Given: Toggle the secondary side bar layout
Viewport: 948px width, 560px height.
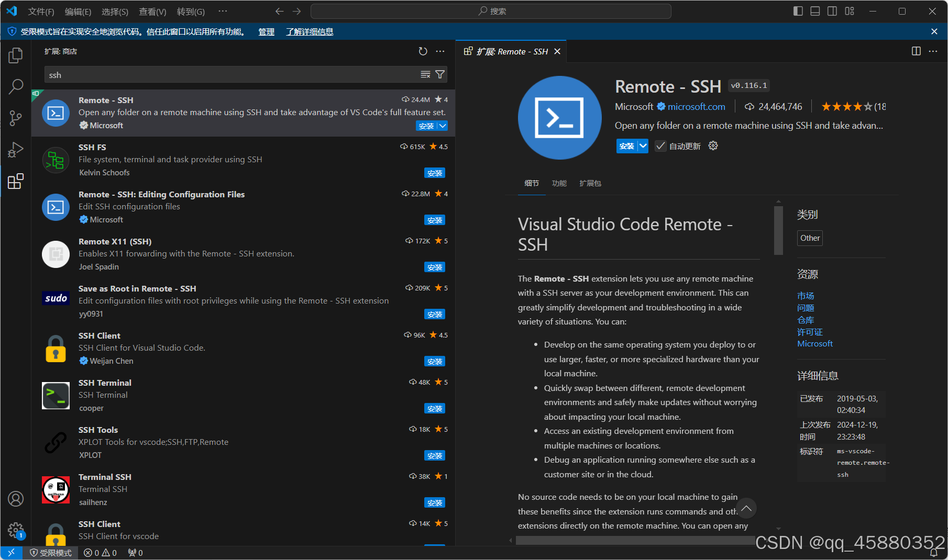Looking at the screenshot, I should (832, 11).
